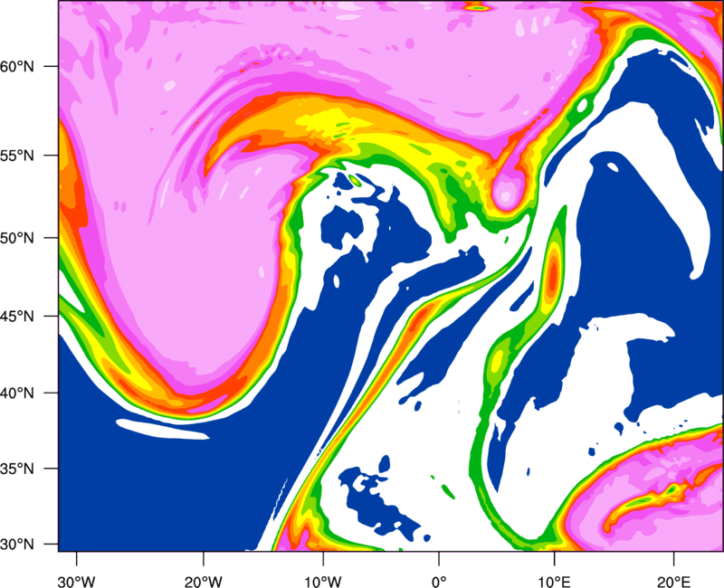Viewport: 724px width, 588px height.
Task: Click the 10°W longitude label
Action: pos(323,581)
